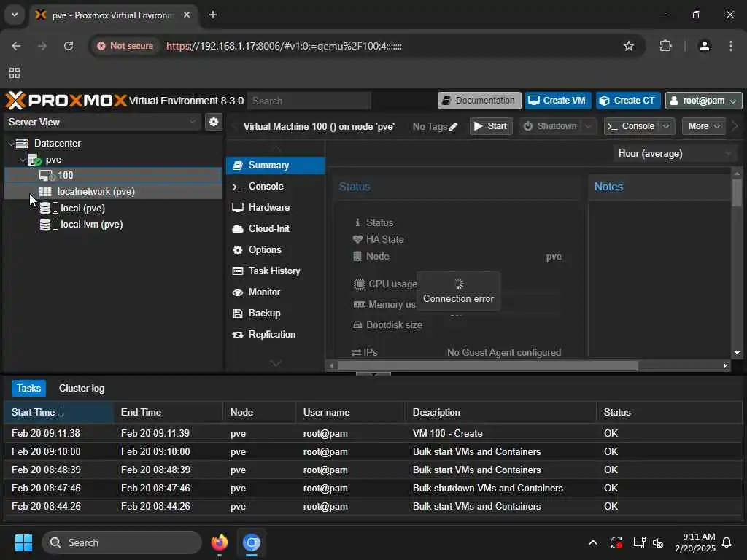The width and height of the screenshot is (747, 560).
Task: Click the Create CT button
Action: pos(628,101)
